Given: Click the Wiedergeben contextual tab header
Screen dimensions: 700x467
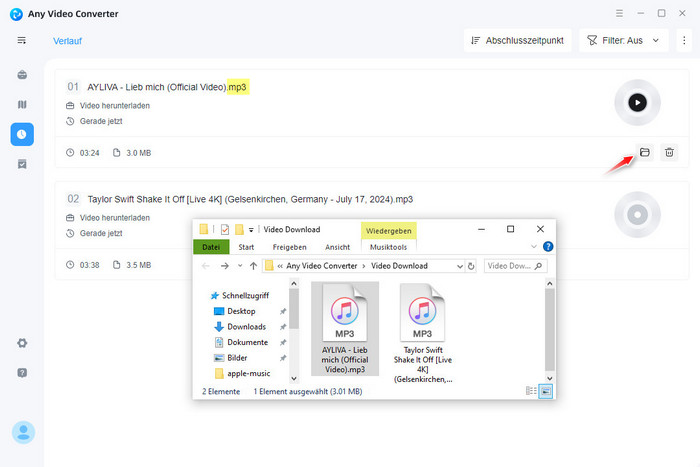Looking at the screenshot, I should [388, 230].
